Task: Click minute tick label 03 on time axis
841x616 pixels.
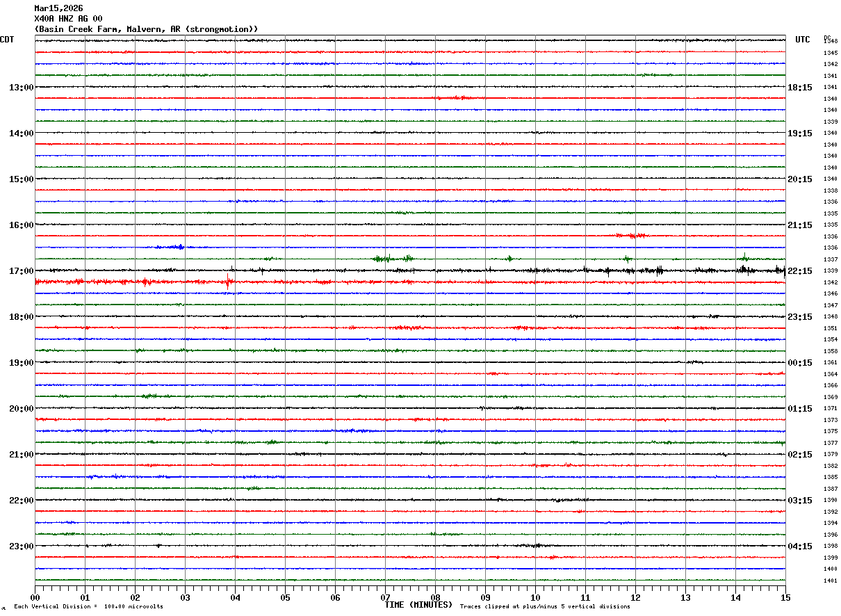Action: coord(185,597)
